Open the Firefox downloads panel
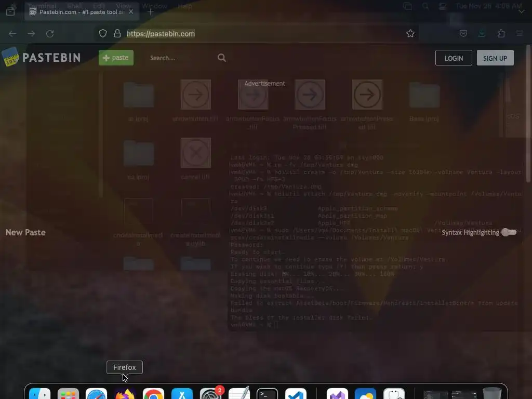 click(x=482, y=33)
